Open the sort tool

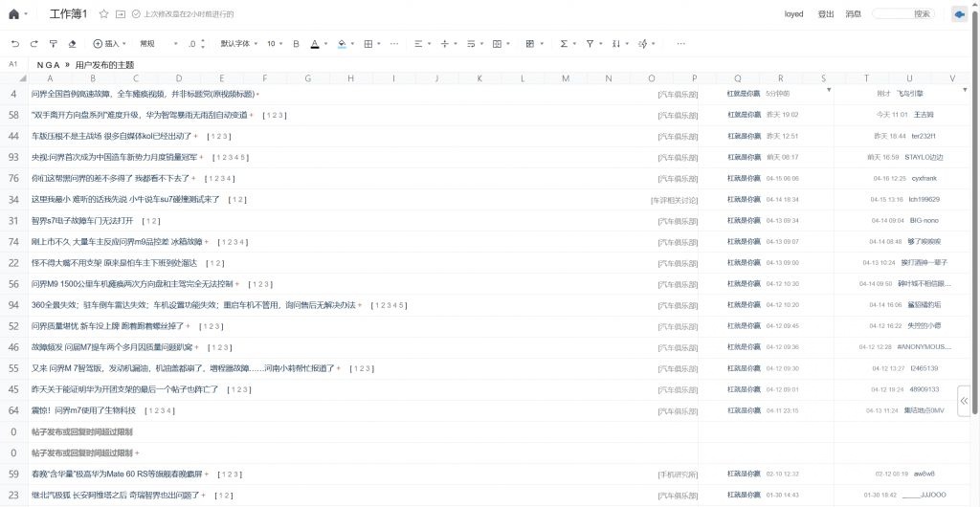(616, 44)
